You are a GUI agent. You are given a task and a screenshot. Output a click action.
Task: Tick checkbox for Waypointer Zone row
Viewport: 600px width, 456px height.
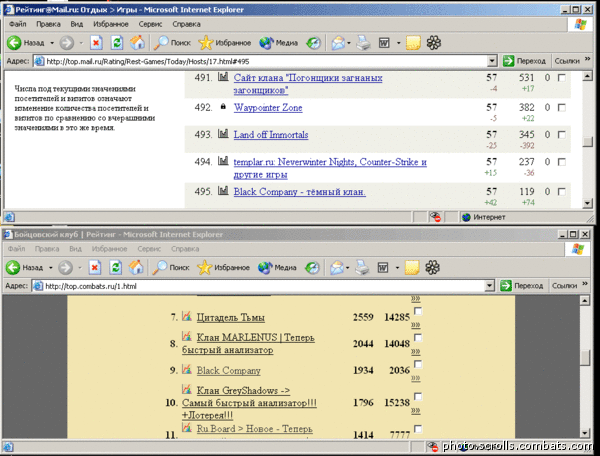pyautogui.click(x=561, y=107)
